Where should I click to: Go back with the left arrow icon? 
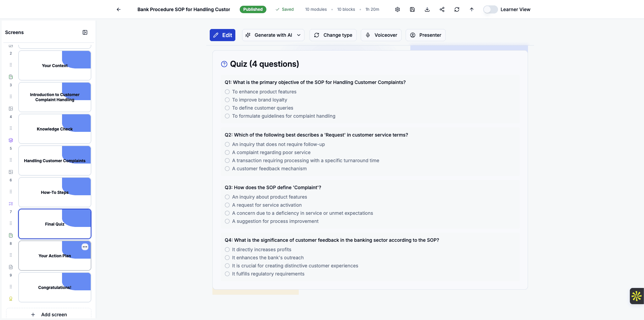pos(119,9)
